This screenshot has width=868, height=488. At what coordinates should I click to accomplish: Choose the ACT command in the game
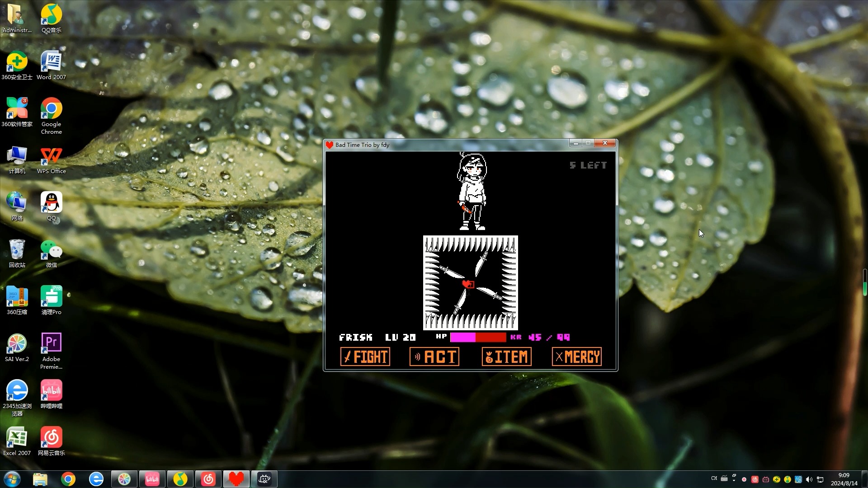434,357
